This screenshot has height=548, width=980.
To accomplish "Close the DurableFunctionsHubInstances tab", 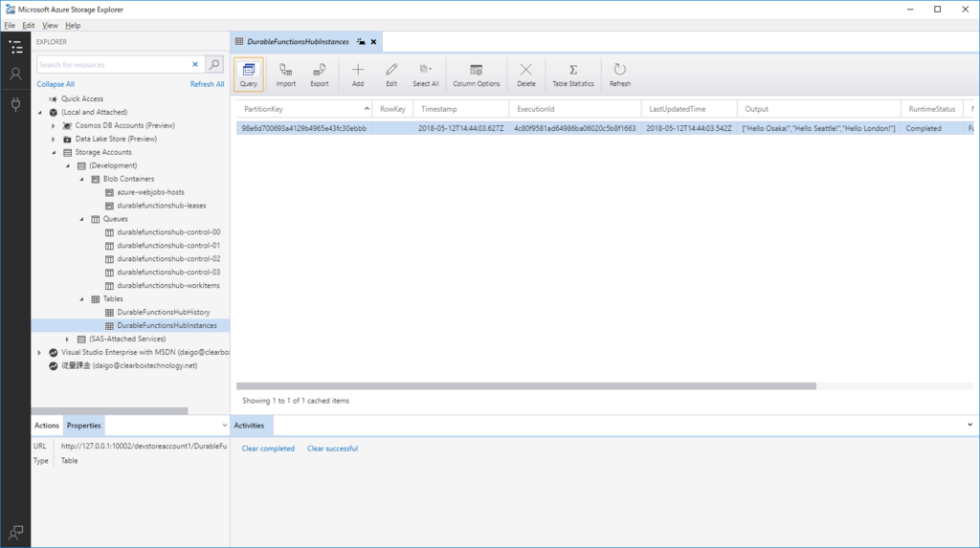I will (x=374, y=42).
